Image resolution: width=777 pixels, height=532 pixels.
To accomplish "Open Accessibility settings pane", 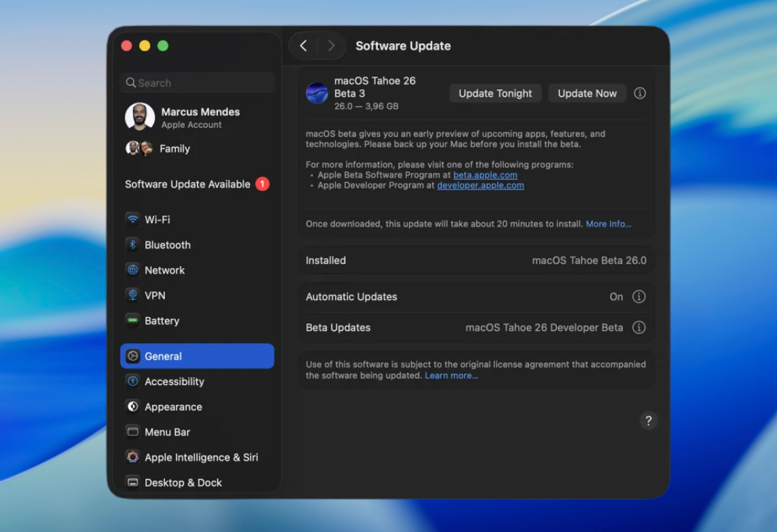I will [x=197, y=381].
